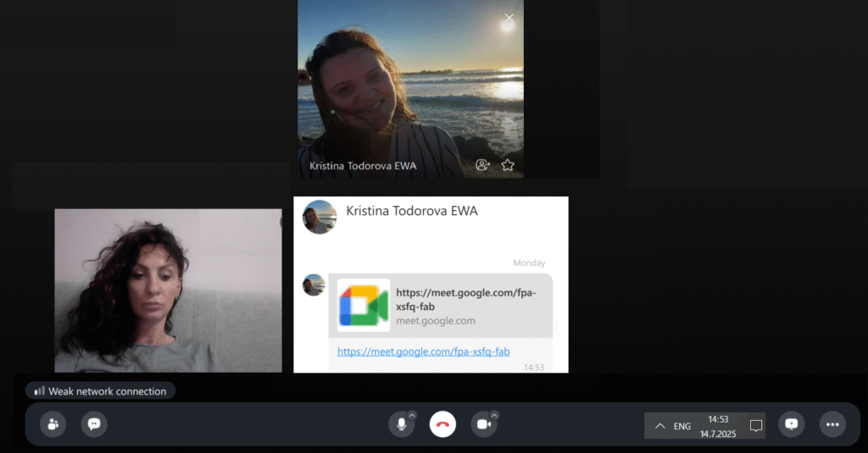868x453 pixels.
Task: Open the more options ellipsis menu
Action: pos(832,424)
